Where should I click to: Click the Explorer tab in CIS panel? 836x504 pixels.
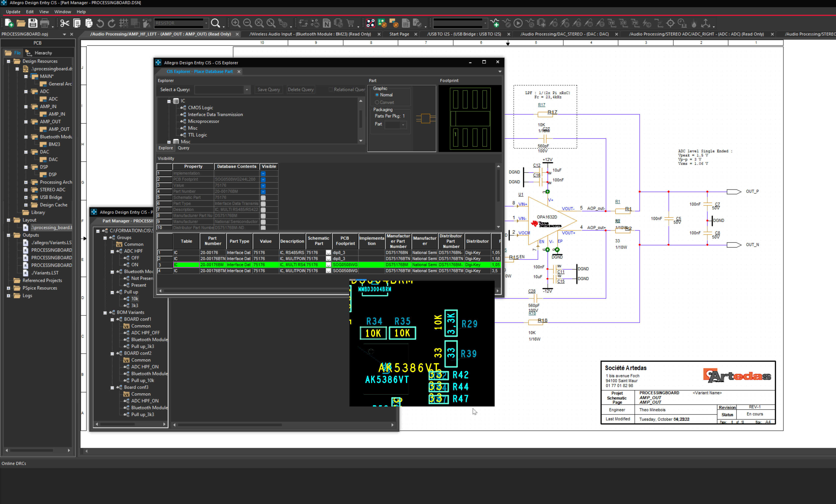pos(166,147)
